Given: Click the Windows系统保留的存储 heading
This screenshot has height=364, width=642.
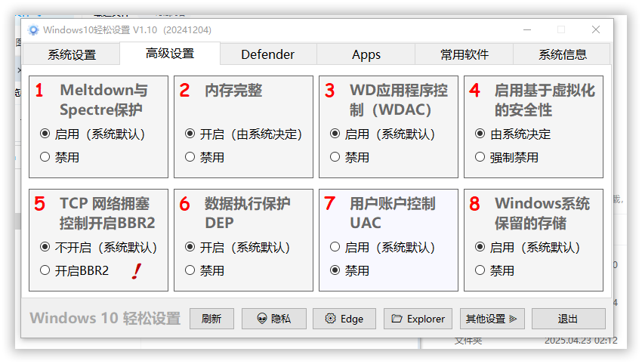Looking at the screenshot, I should [x=542, y=213].
